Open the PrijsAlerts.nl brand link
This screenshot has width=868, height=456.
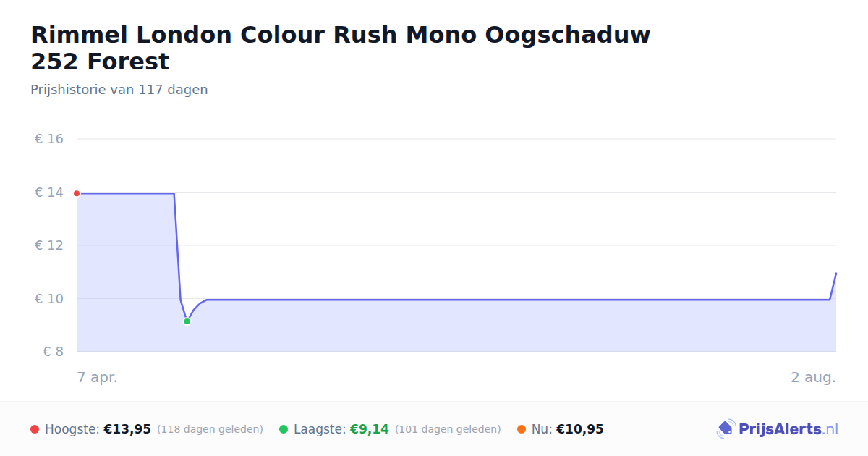pyautogui.click(x=778, y=429)
